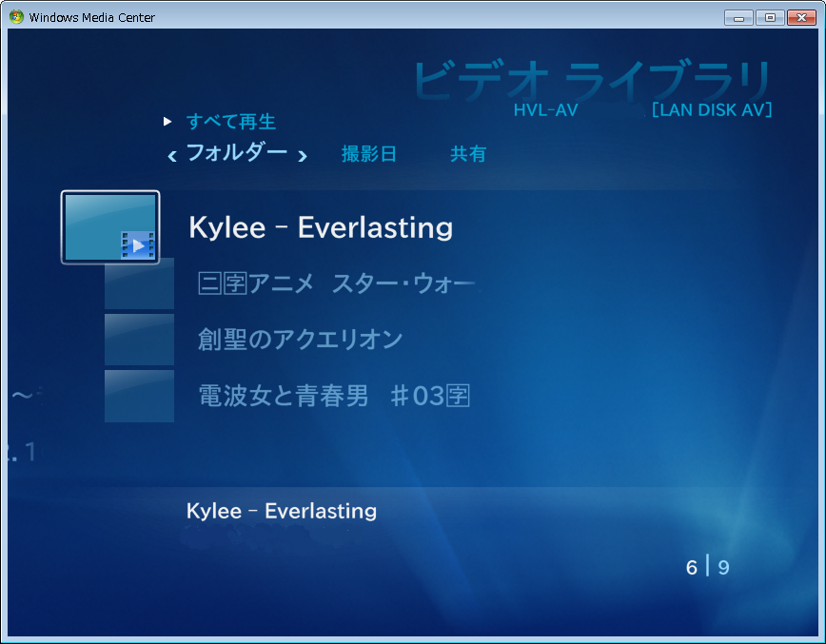Maximize the Windows Media Center window
This screenshot has height=644, width=826.
pyautogui.click(x=770, y=18)
